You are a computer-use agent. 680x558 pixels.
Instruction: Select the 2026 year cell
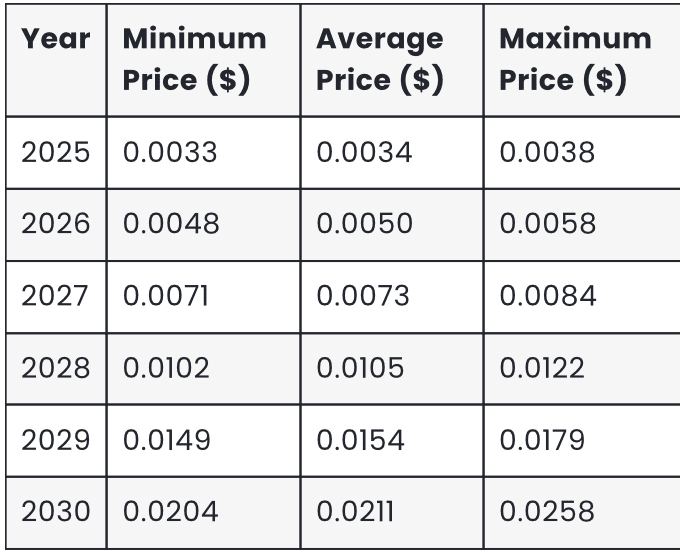point(56,224)
